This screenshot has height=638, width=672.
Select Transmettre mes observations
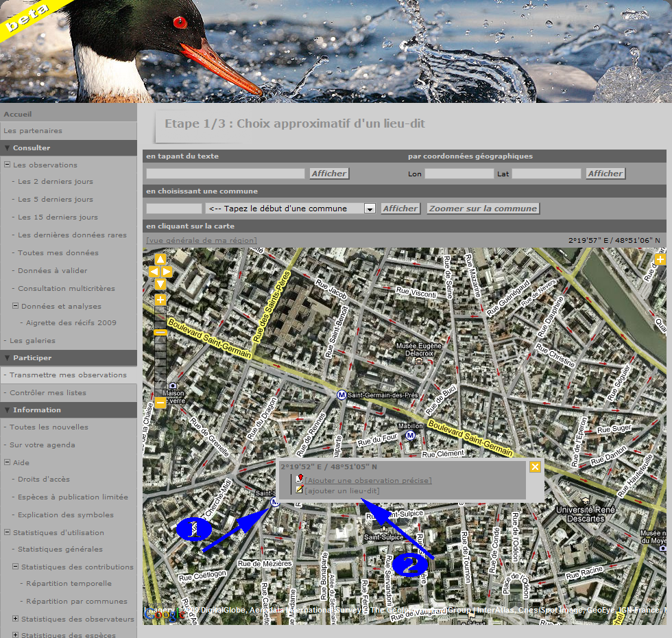[68, 375]
